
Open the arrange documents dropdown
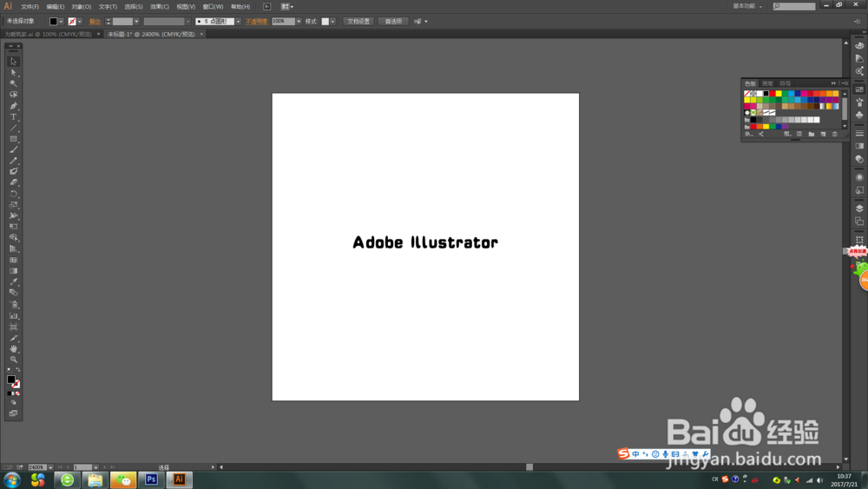click(286, 7)
